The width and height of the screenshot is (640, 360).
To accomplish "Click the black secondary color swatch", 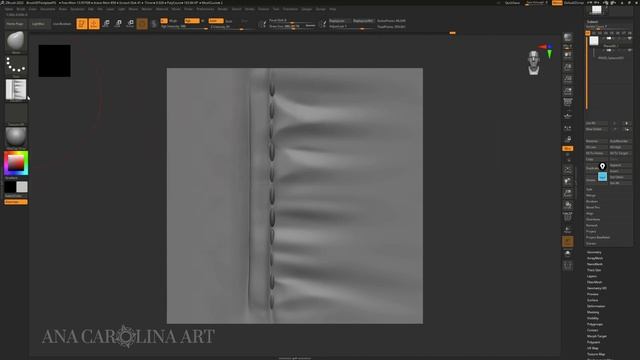I will (x=10, y=187).
